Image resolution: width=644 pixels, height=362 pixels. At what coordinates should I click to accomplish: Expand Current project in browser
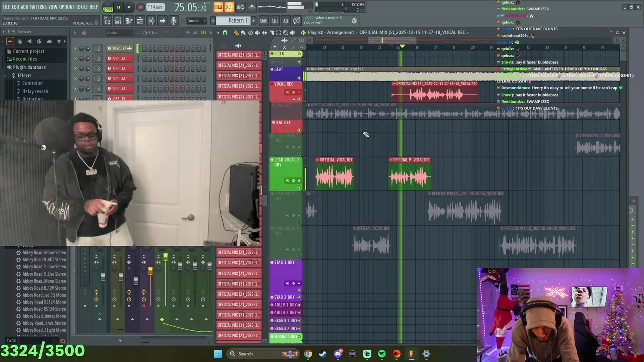pos(28,51)
